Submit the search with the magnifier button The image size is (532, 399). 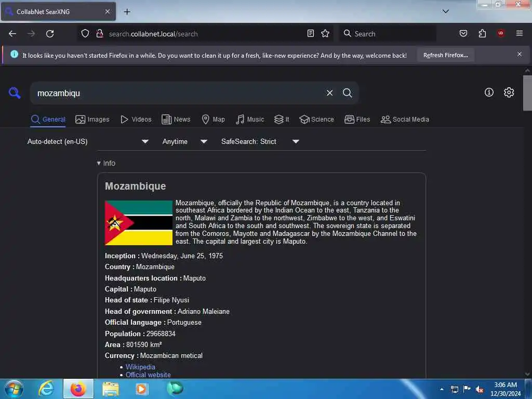(x=347, y=93)
